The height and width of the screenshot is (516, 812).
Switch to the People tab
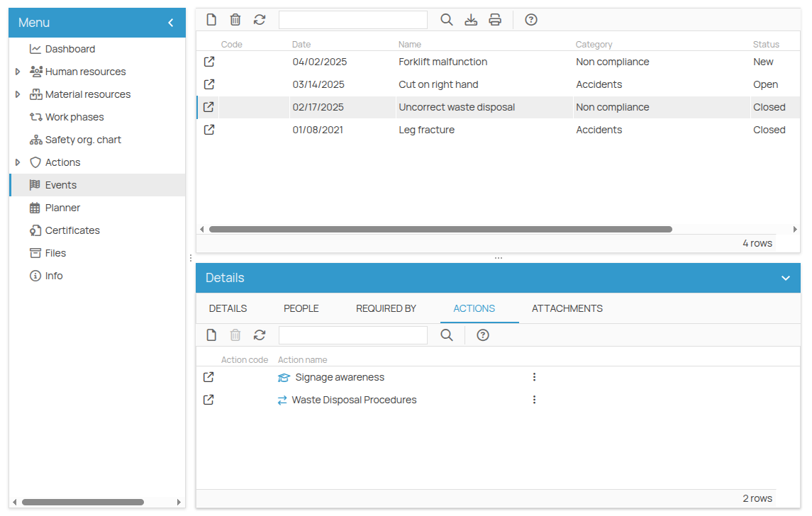click(301, 308)
